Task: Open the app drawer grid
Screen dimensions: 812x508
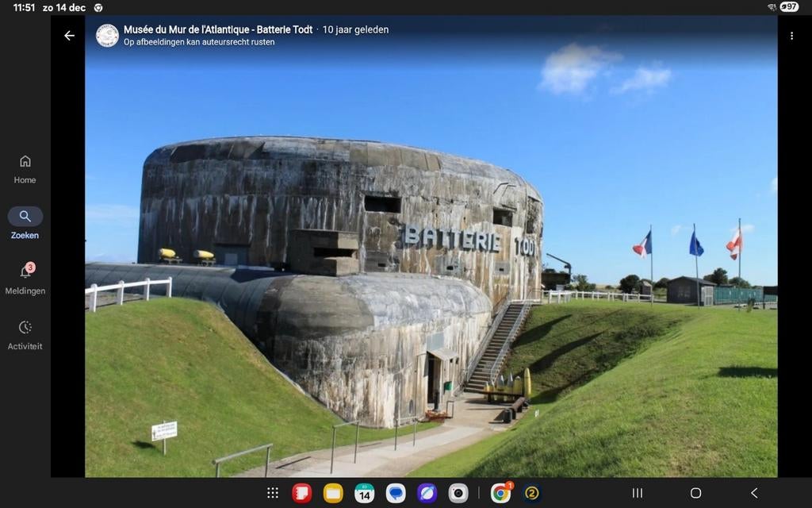Action: tap(273, 493)
